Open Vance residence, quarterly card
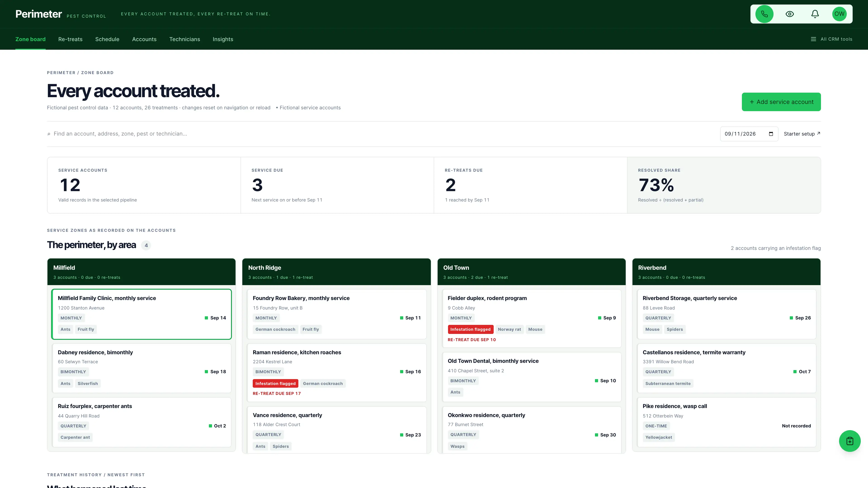This screenshot has height=488, width=868. click(337, 430)
